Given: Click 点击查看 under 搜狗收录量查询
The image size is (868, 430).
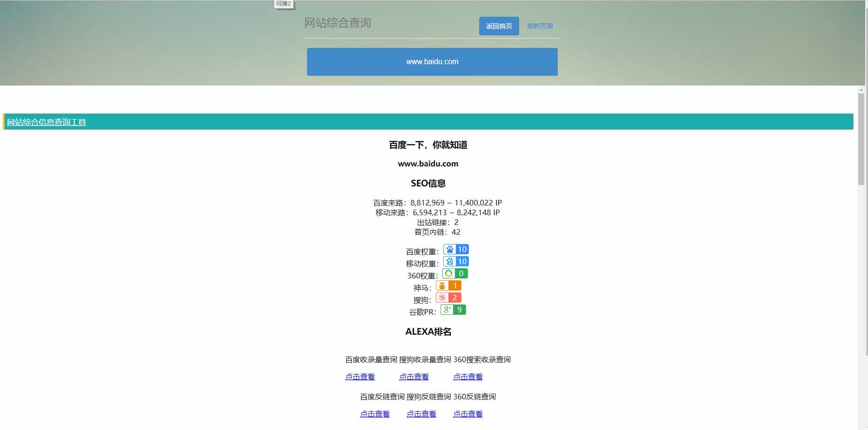Looking at the screenshot, I should click(414, 377).
